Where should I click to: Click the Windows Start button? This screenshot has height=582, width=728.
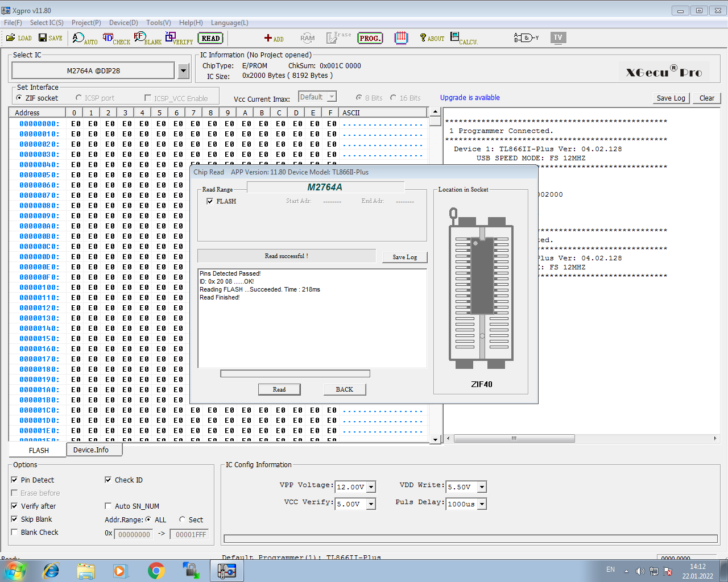(14, 571)
